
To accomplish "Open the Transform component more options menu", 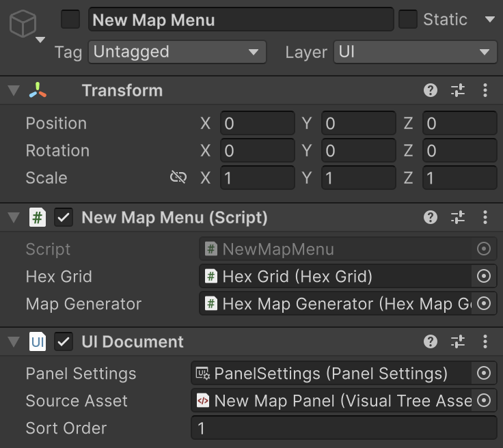I will click(x=485, y=90).
